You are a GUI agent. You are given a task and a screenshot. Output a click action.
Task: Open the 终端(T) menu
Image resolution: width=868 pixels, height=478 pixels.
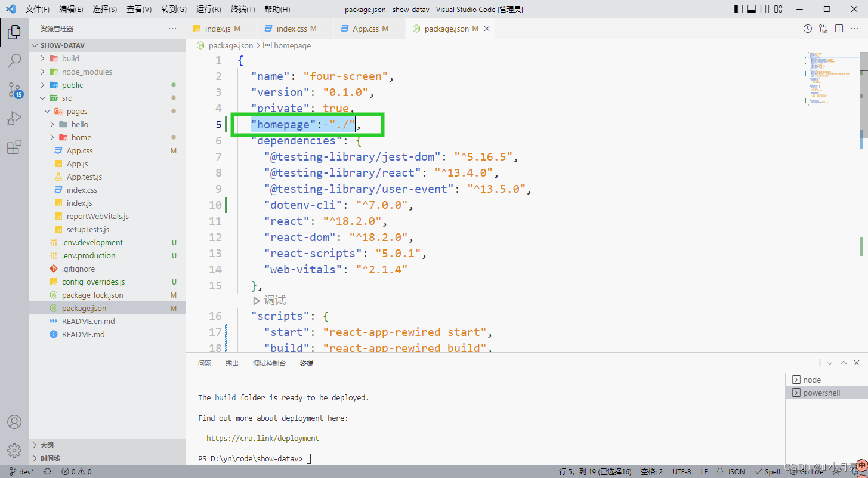point(242,9)
